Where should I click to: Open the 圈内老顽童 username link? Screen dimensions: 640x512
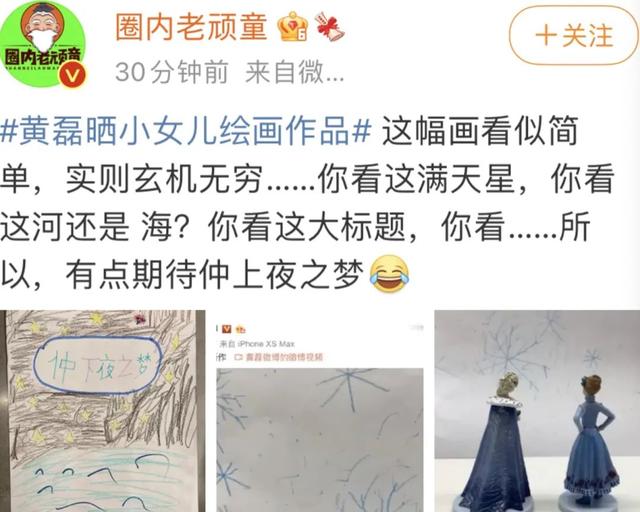[191, 27]
